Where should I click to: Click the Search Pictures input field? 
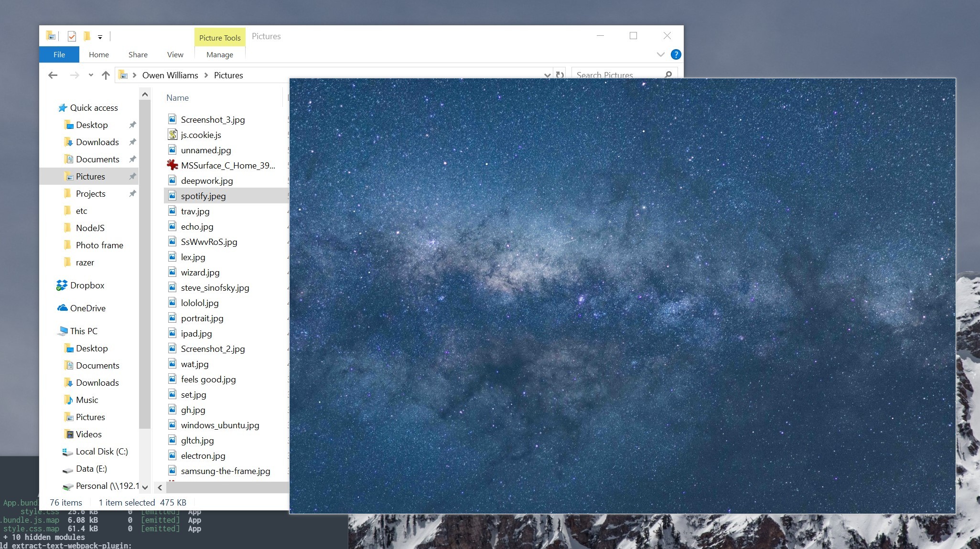coord(616,75)
